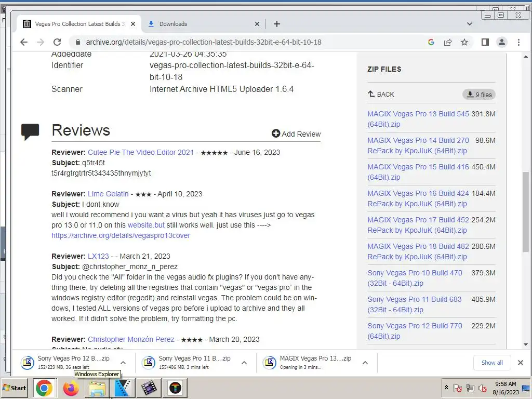Image resolution: width=532 pixels, height=399 pixels.
Task: Close the downloads bar
Action: tap(521, 362)
